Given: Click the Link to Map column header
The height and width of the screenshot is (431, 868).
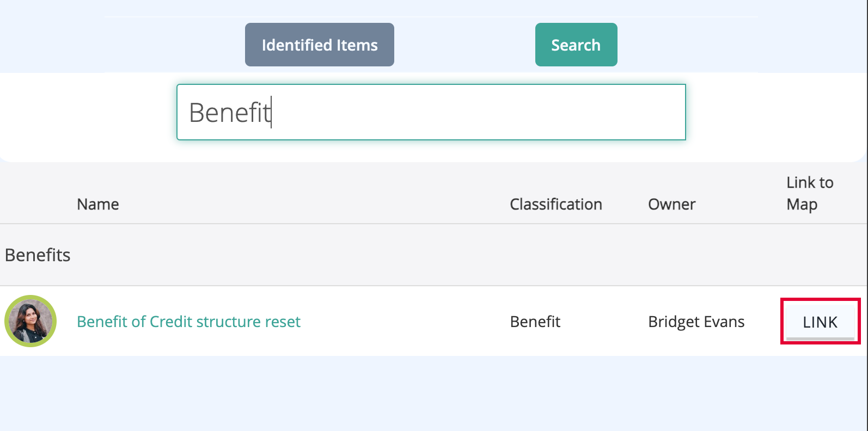Looking at the screenshot, I should tap(809, 193).
